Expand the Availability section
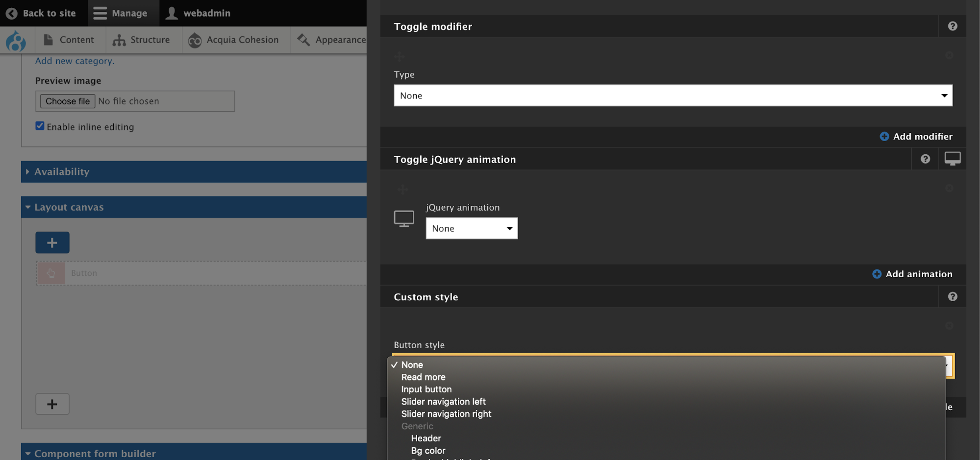The width and height of the screenshot is (980, 460). (61, 171)
